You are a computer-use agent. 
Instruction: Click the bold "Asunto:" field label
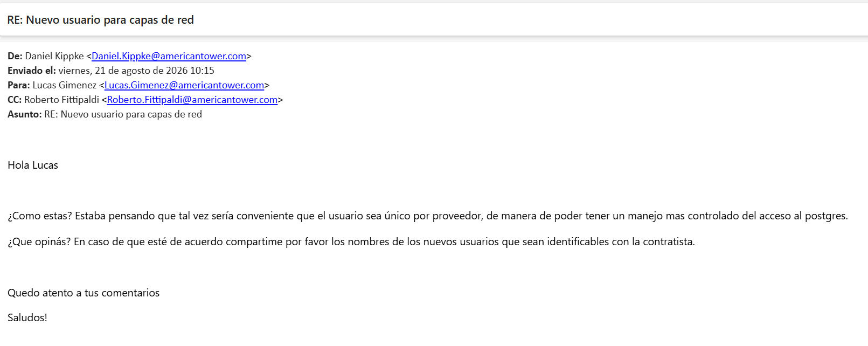tap(25, 114)
